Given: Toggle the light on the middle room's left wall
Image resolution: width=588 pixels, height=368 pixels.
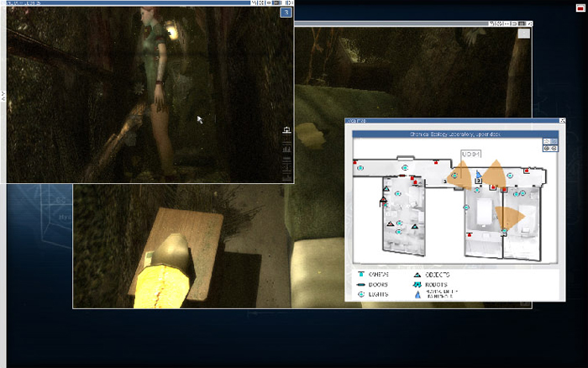Looking at the screenshot, I should click(466, 208).
